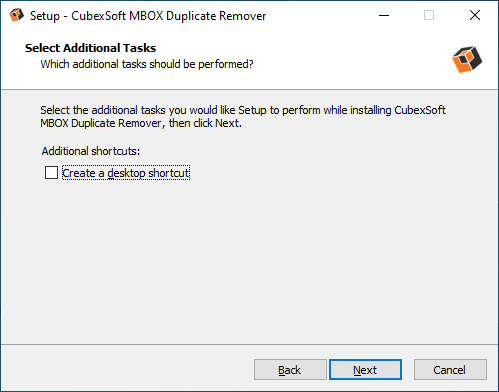
Task: Click the orange cube logo in header
Action: tap(467, 59)
